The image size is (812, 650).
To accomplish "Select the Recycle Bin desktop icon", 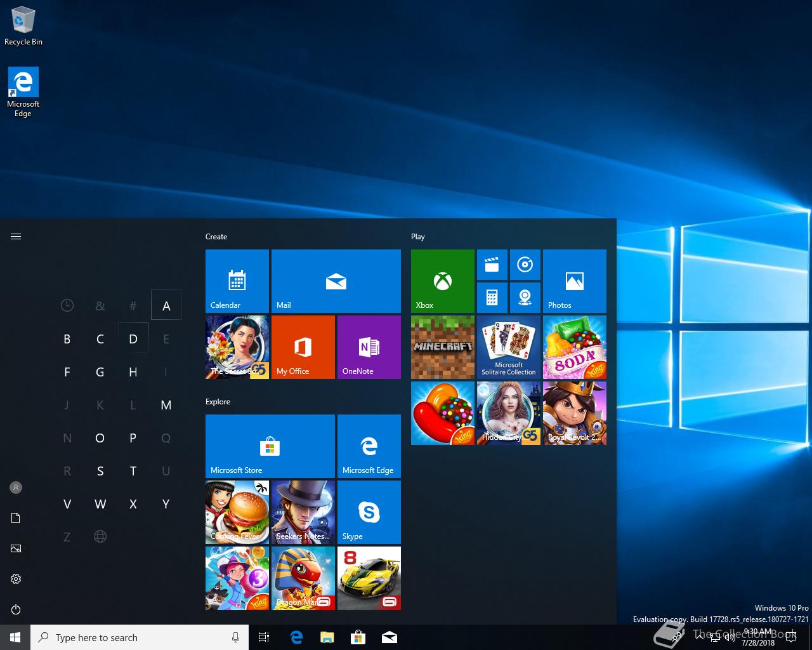I will [x=23, y=26].
